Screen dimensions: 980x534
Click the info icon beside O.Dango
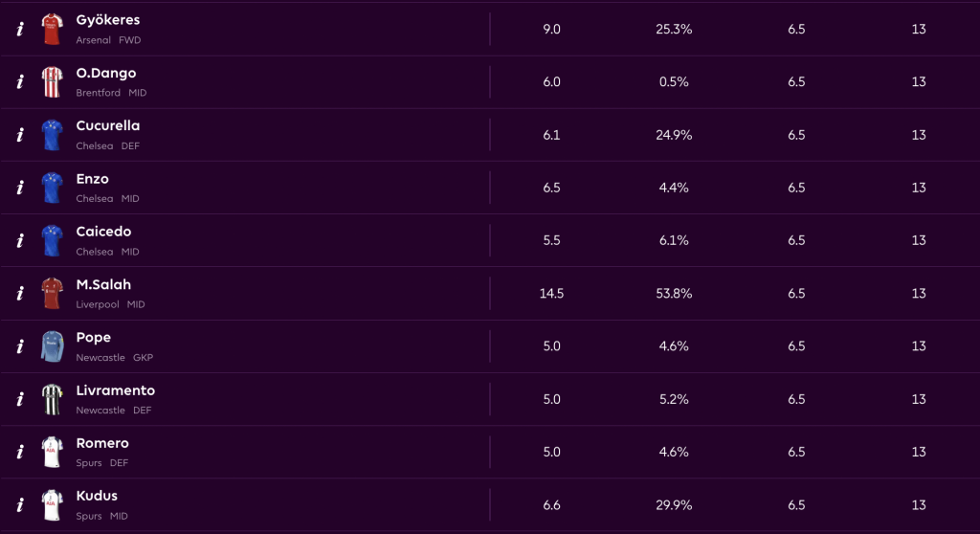[20, 81]
